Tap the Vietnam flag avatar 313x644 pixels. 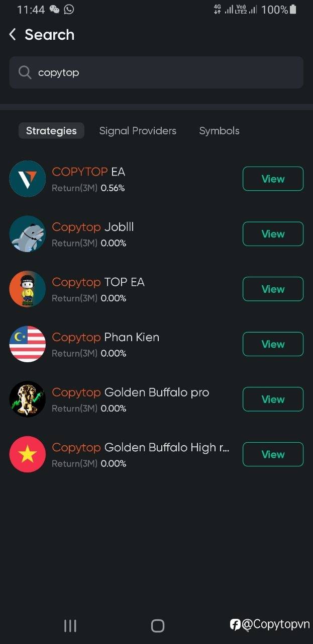[x=28, y=454]
